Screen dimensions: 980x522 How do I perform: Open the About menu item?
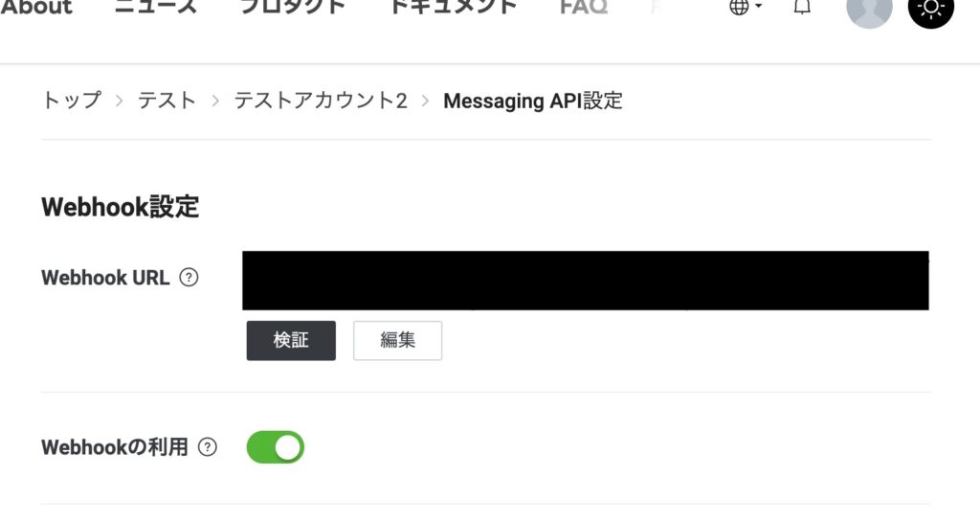pos(36,7)
